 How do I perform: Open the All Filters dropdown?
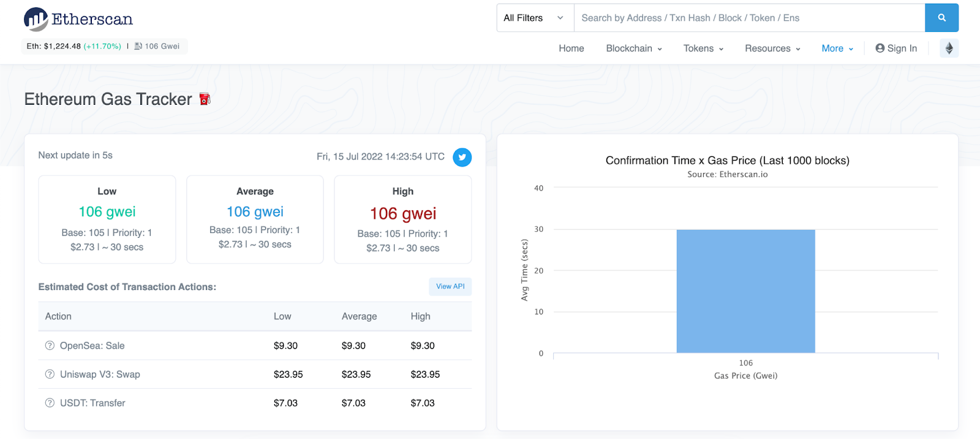coord(535,18)
